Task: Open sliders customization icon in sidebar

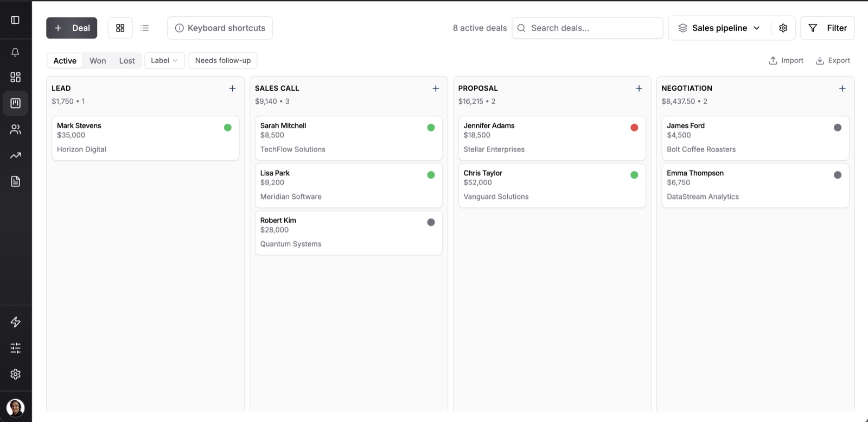Action: 15,348
